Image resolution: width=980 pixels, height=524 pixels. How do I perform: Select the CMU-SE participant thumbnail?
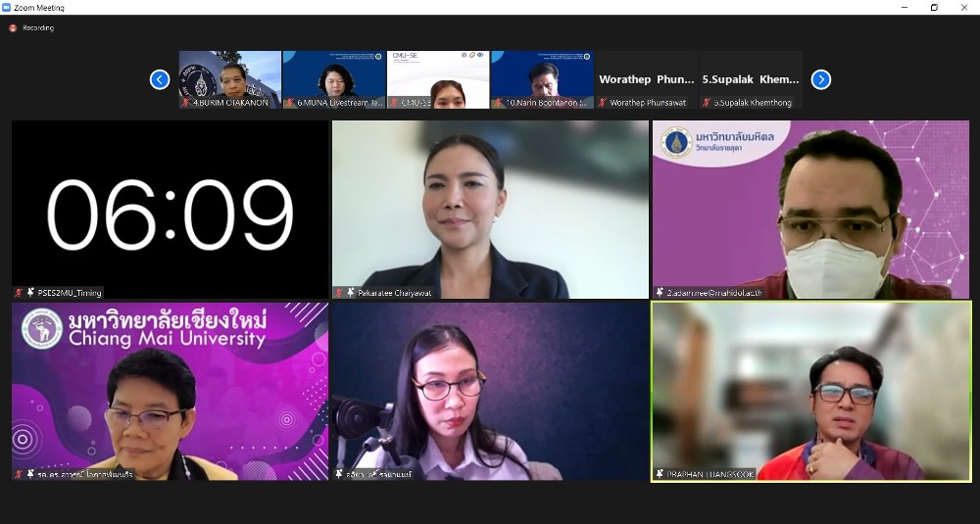point(438,76)
